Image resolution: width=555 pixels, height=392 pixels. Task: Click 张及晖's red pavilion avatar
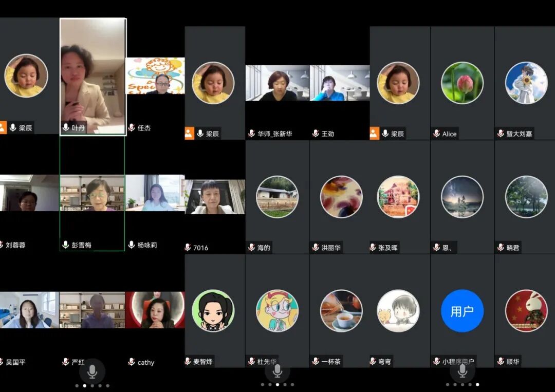click(398, 197)
